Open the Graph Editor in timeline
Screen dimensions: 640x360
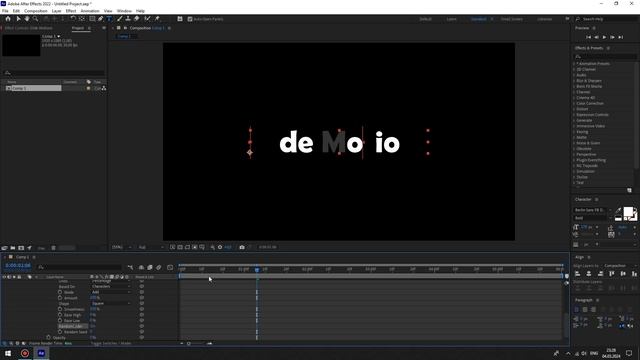(170, 267)
